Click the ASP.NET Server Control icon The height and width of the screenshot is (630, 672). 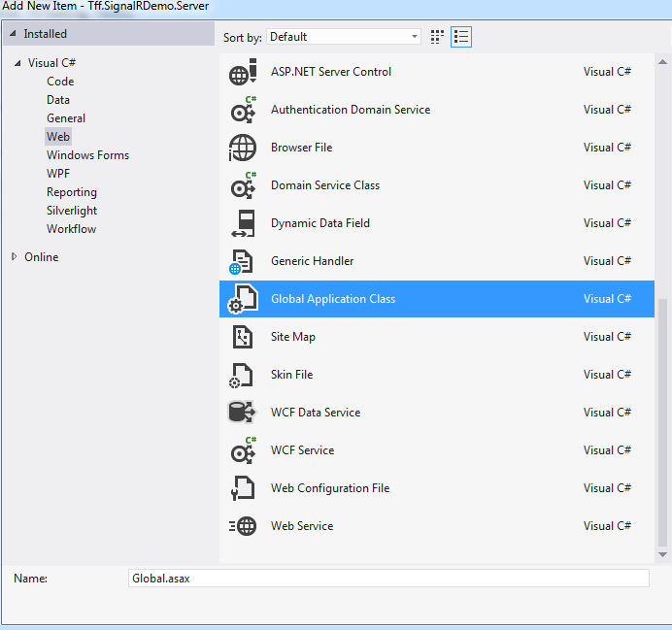[242, 73]
